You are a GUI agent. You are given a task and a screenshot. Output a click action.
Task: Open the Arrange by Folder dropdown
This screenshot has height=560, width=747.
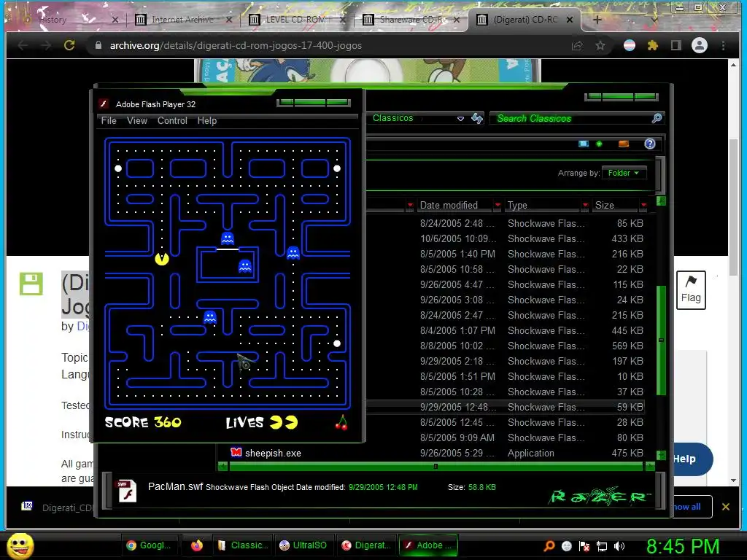click(624, 173)
